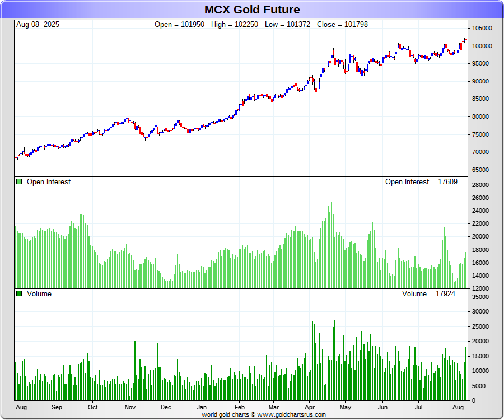The width and height of the screenshot is (504, 420).
Task: Click the 22000 open interest axis label
Action: coord(480,223)
